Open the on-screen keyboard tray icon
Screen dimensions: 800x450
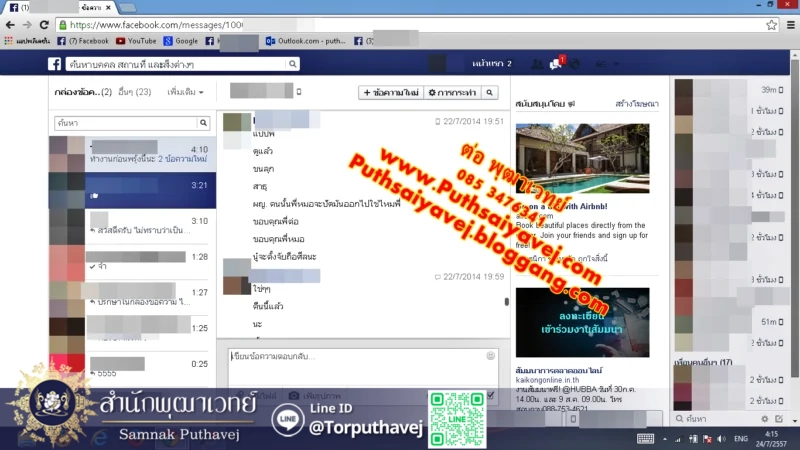click(646, 439)
